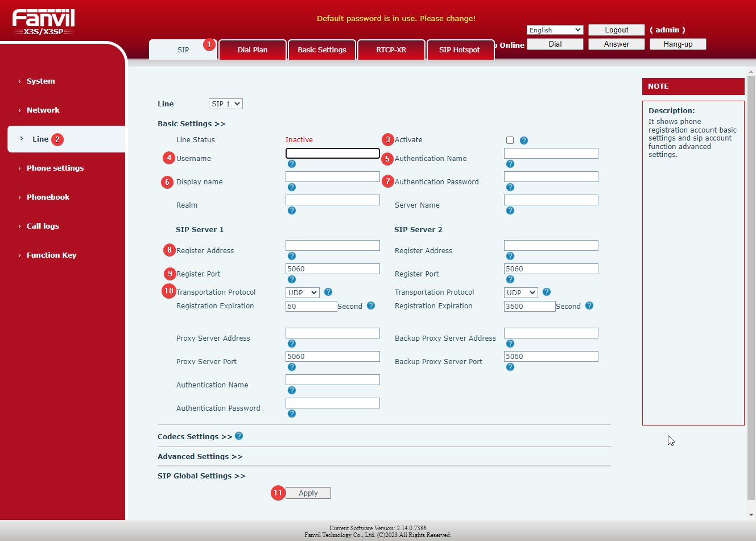
Task: Click help icon next to Activate checkbox
Action: pyautogui.click(x=524, y=141)
